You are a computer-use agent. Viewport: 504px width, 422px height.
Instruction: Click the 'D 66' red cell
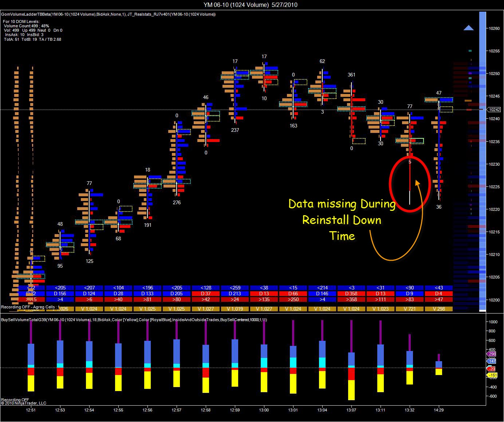(x=293, y=293)
